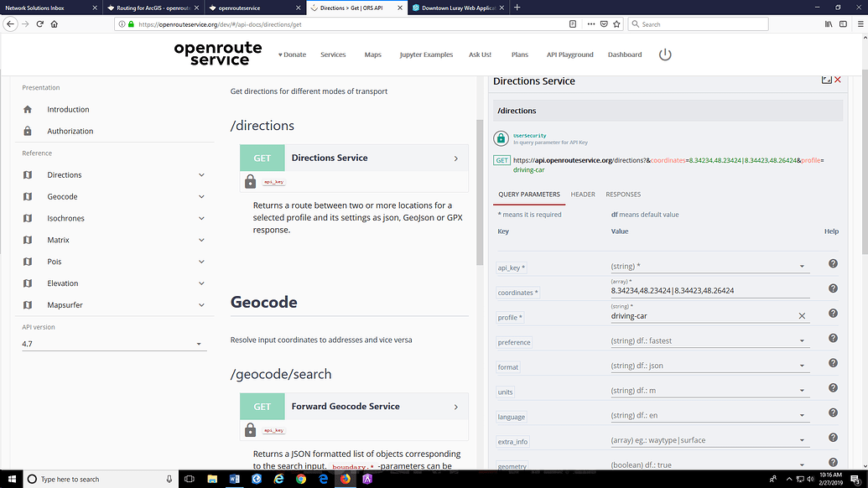Viewport: 868px width, 488px height.
Task: Switch to the RESPONSES tab
Action: coord(623,195)
